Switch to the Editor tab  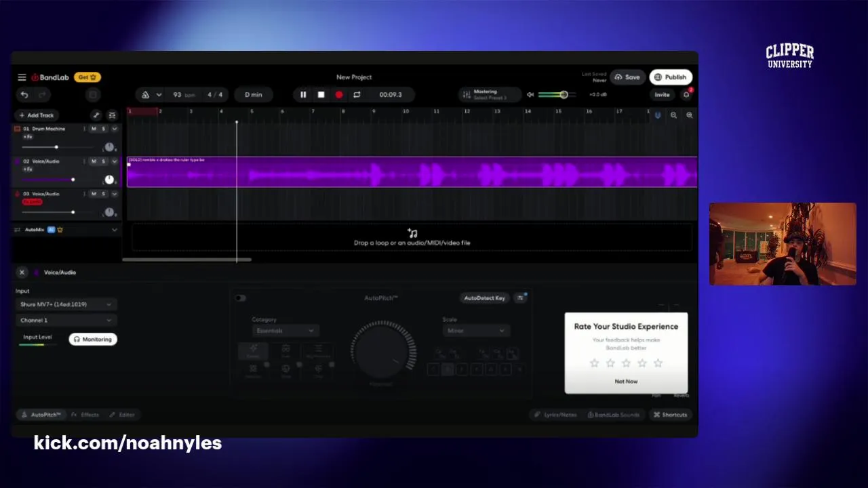pos(123,415)
